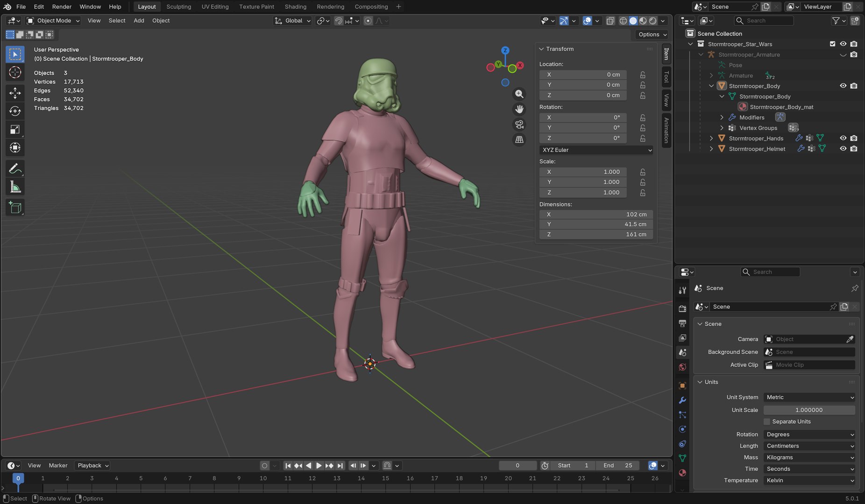This screenshot has height=504, width=865.
Task: Open the XYZ Euler rotation mode dropdown
Action: 596,150
